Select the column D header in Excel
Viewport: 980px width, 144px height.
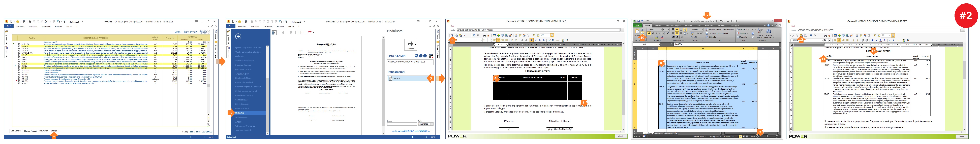coord(703,48)
